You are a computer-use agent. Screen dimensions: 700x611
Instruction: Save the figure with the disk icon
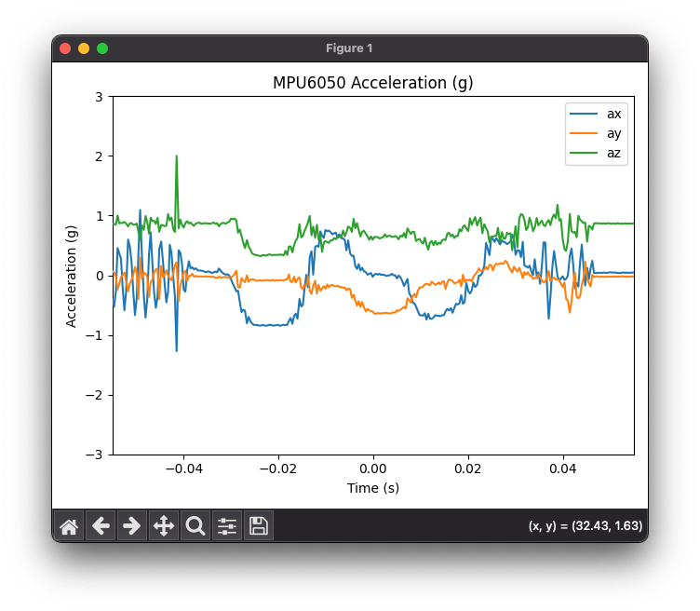[x=259, y=525]
